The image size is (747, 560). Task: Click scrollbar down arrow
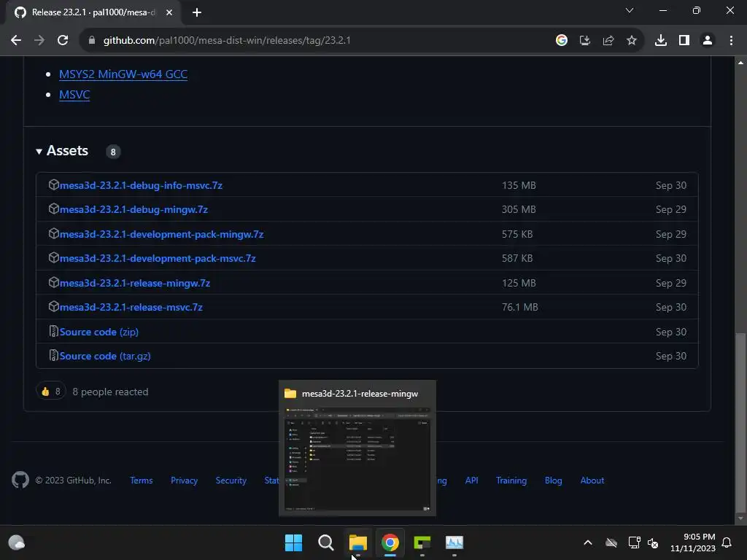[x=740, y=518]
